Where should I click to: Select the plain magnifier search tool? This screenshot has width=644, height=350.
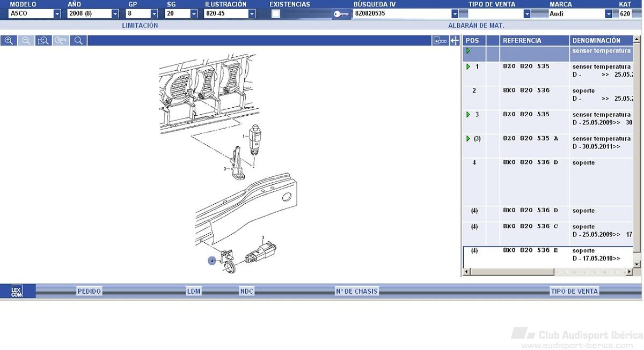click(78, 41)
